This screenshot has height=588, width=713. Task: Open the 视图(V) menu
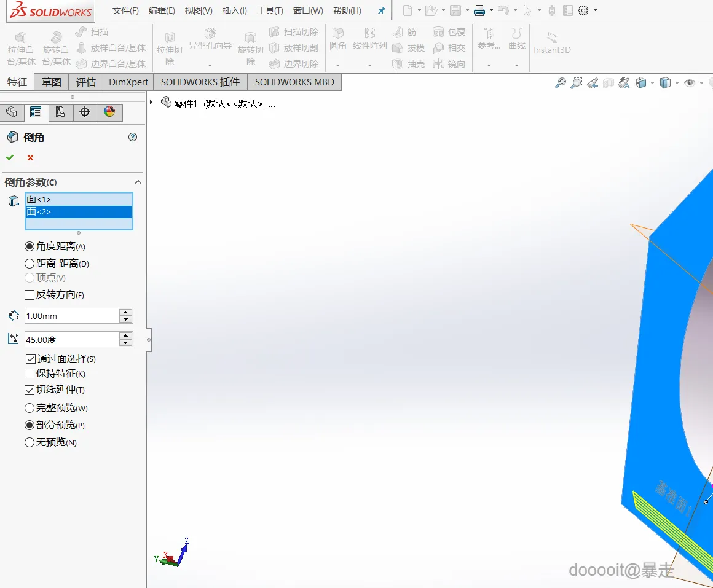tap(199, 10)
